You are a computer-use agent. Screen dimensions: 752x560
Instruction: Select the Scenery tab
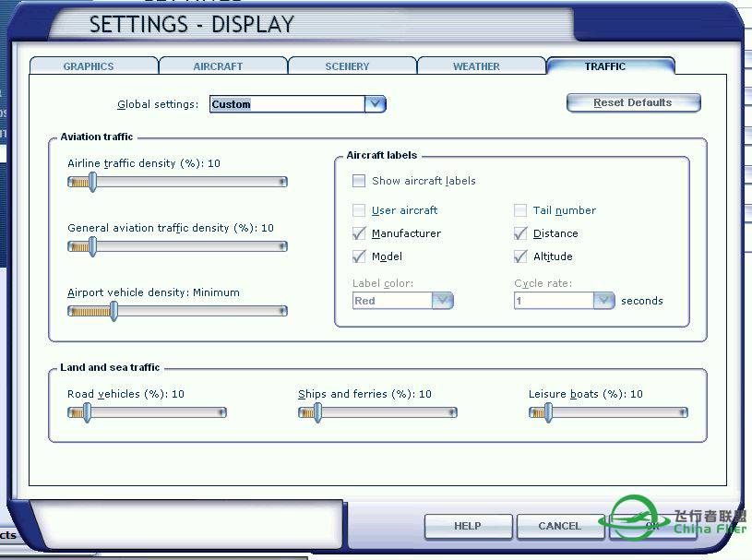(347, 66)
